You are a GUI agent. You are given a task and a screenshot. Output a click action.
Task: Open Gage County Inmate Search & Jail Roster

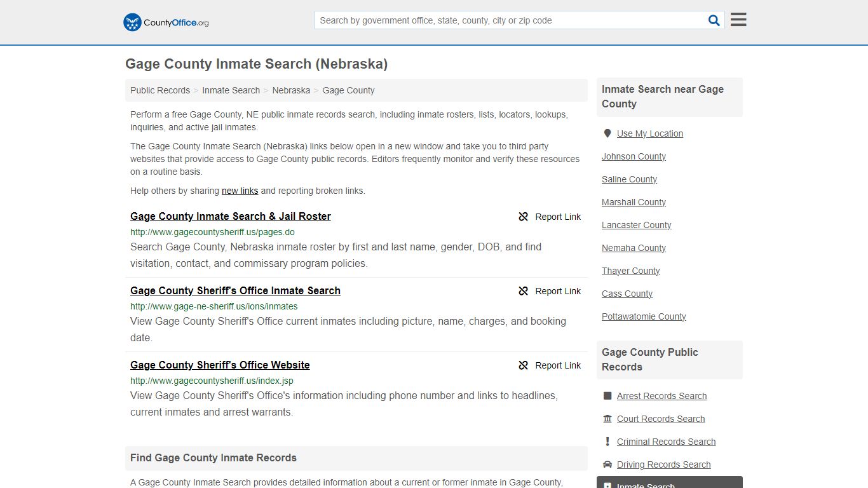(231, 216)
